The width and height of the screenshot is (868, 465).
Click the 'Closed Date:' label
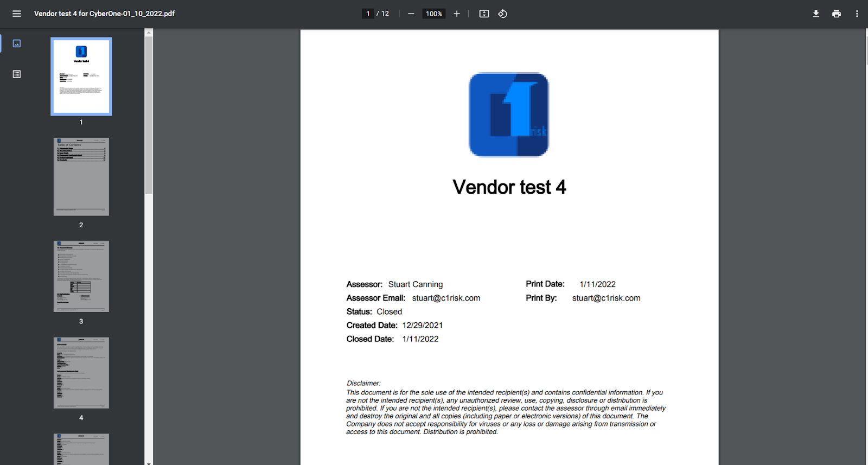click(371, 339)
